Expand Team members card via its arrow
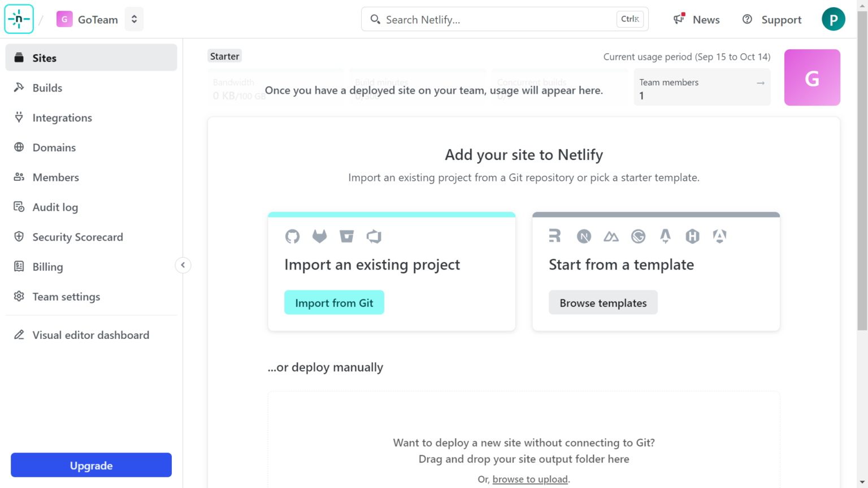The image size is (868, 488). click(x=761, y=83)
